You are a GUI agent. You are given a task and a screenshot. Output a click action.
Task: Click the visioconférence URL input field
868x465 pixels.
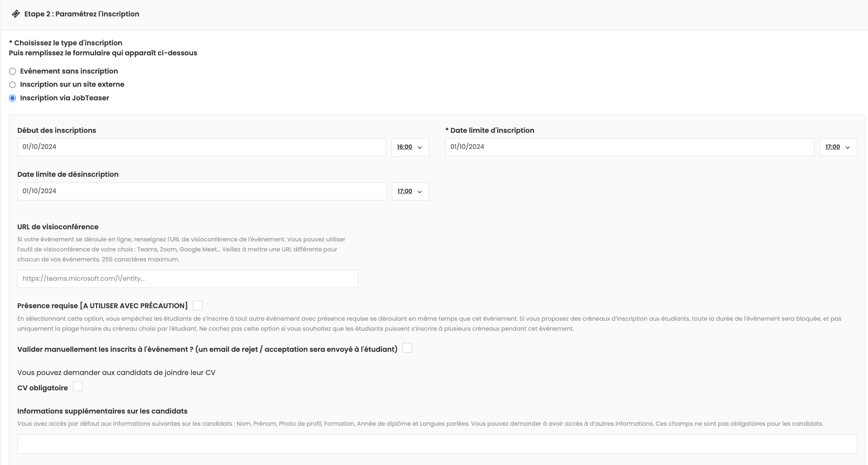[x=187, y=279]
